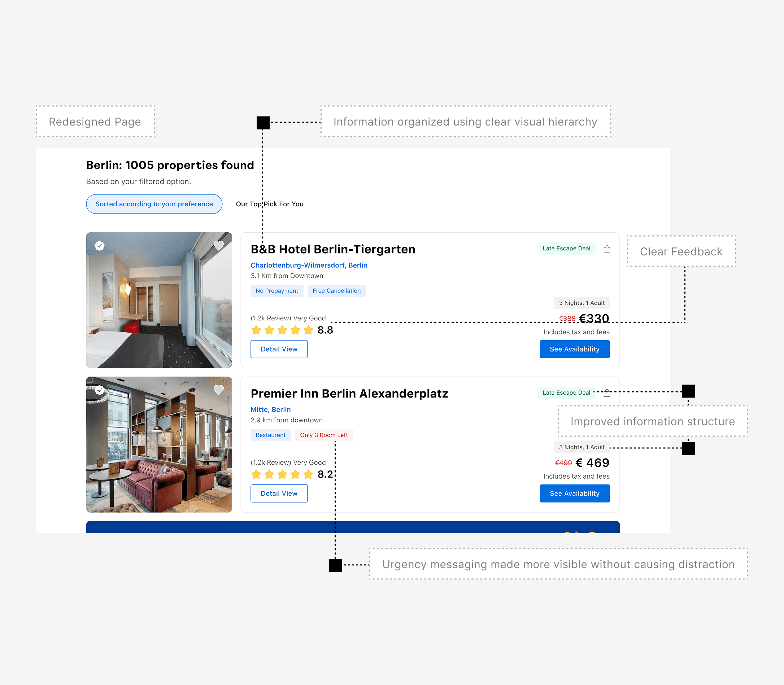The height and width of the screenshot is (685, 784).
Task: Click the 'Only 3 Room Left' tag
Action: [x=323, y=435]
